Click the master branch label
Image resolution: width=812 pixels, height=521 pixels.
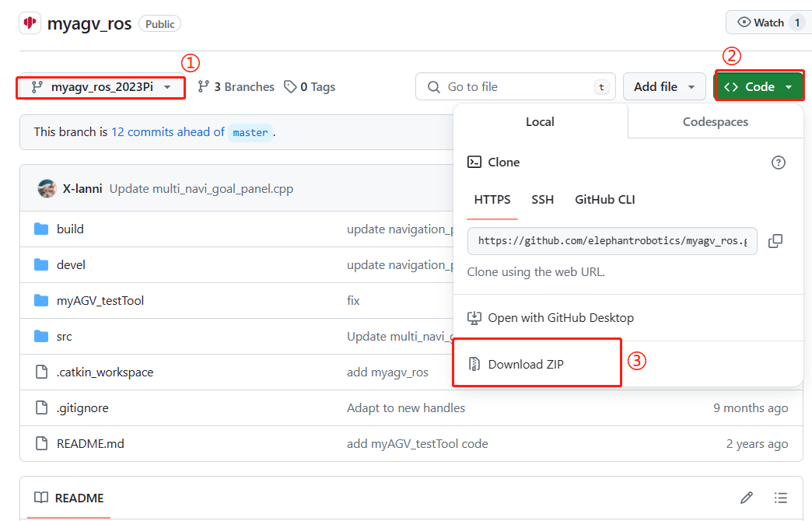pyautogui.click(x=250, y=132)
